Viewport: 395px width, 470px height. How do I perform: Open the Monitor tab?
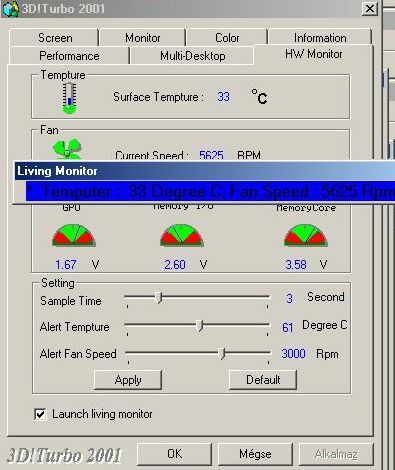coord(143,38)
